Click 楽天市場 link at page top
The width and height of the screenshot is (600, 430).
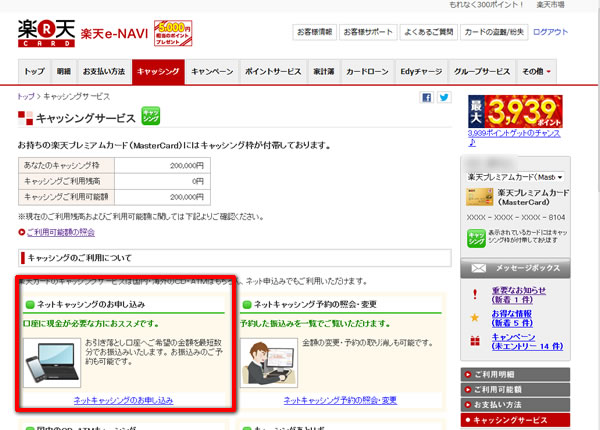pyautogui.click(x=550, y=5)
